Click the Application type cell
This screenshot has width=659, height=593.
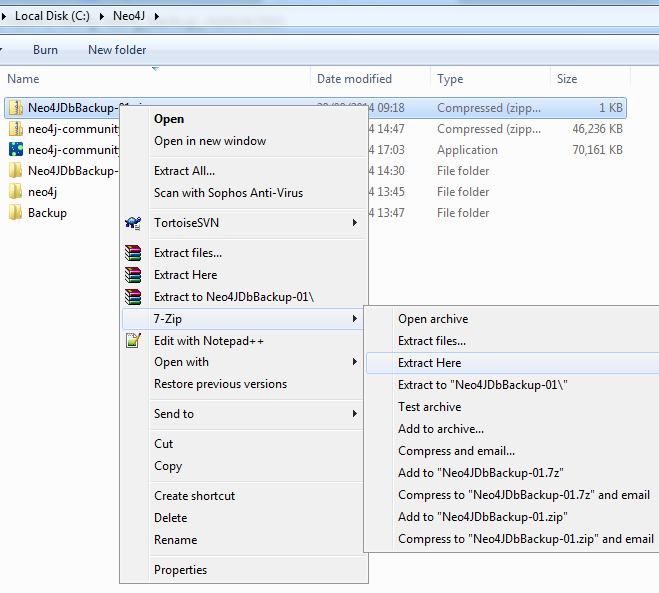point(467,150)
